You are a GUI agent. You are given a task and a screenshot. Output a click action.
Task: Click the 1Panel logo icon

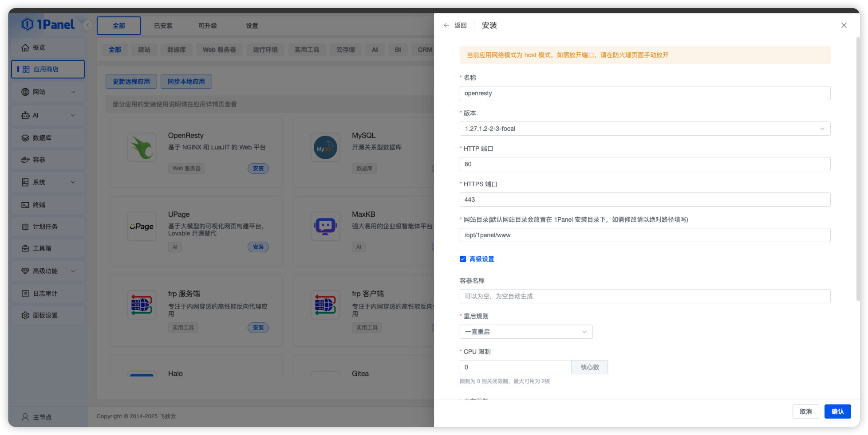28,24
